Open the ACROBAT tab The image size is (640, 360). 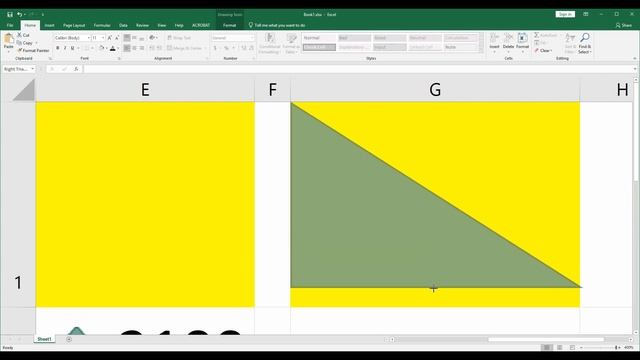(x=201, y=25)
